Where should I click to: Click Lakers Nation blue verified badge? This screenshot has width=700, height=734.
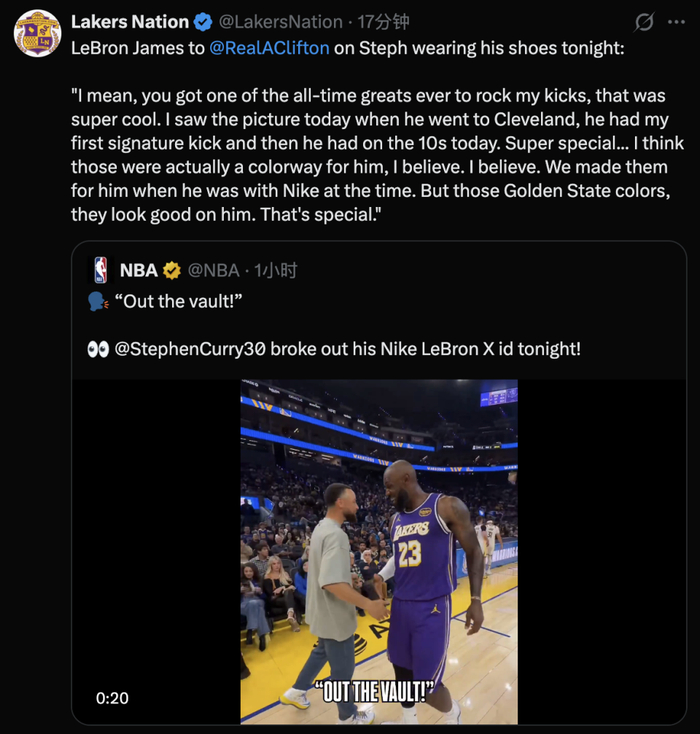click(202, 22)
